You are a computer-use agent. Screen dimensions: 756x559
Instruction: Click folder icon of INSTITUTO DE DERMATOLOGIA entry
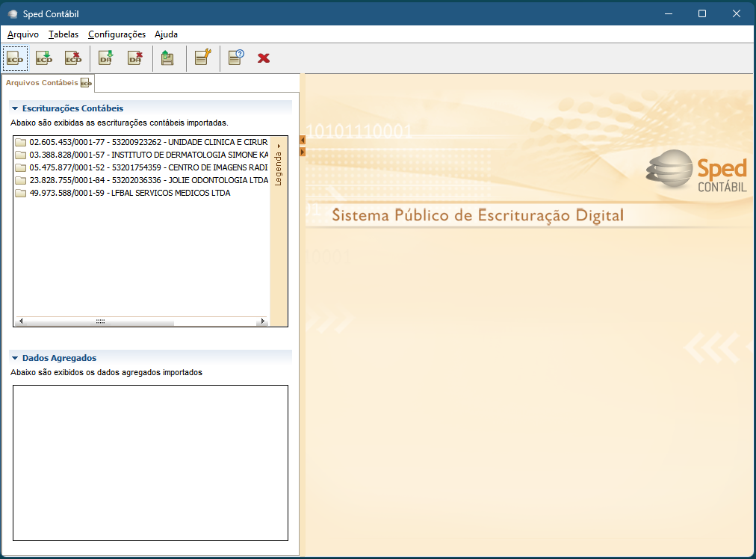coord(20,155)
